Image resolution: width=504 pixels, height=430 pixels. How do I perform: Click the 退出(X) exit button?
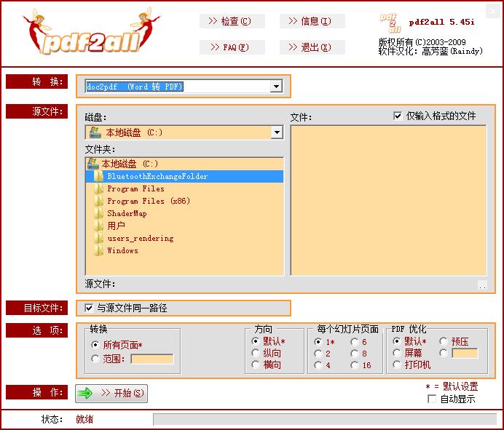click(x=312, y=47)
